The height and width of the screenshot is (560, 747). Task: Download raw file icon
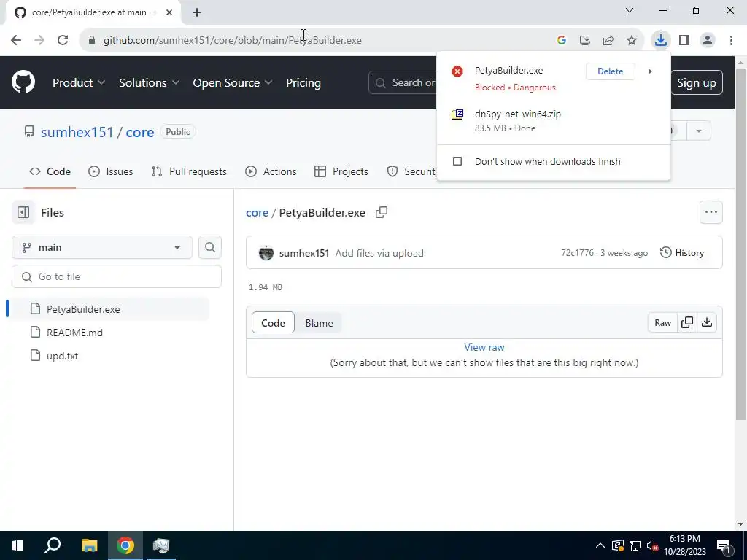tap(707, 323)
